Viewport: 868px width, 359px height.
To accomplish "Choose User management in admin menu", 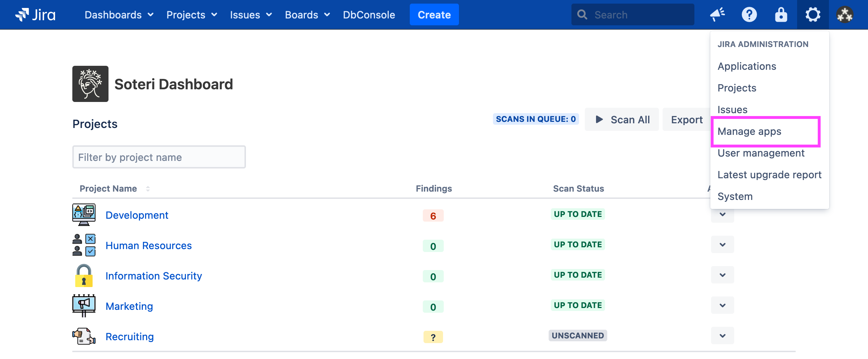I will [x=761, y=153].
